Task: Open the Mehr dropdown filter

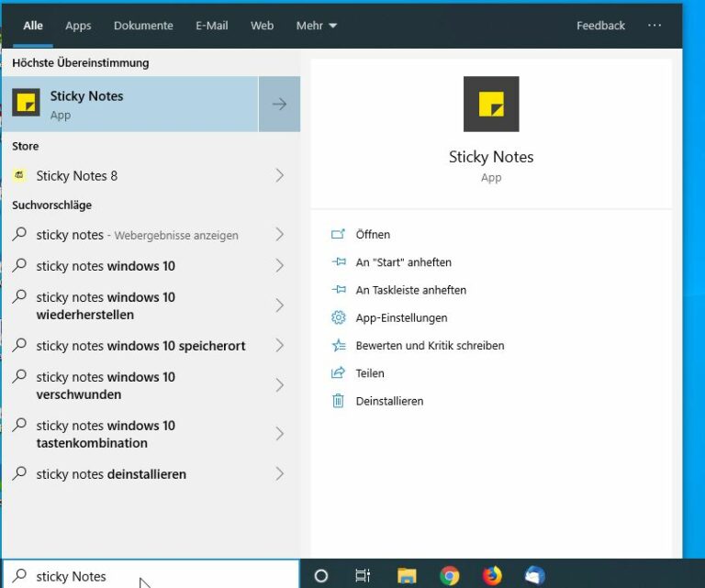Action: click(x=316, y=26)
